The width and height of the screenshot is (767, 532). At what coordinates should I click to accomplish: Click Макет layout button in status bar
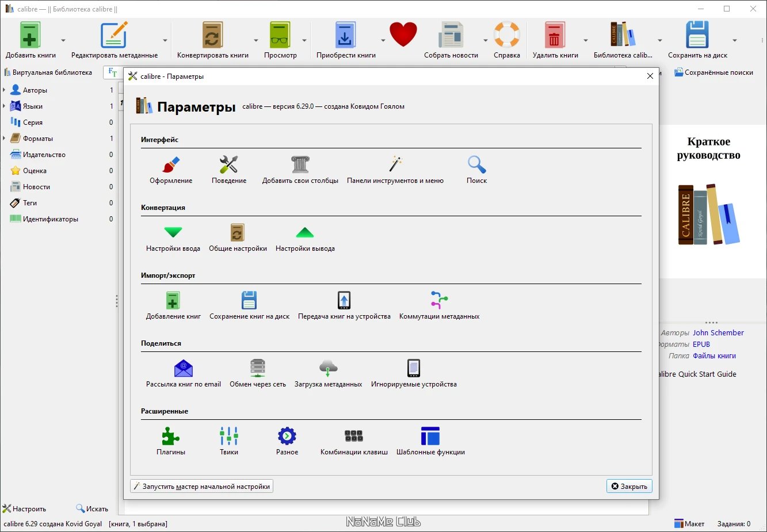click(689, 523)
